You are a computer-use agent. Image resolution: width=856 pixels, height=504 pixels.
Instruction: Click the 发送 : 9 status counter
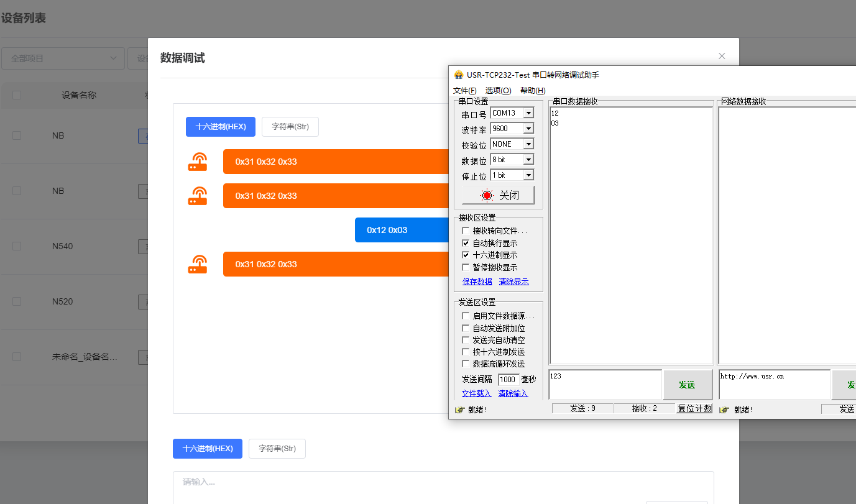pos(582,409)
